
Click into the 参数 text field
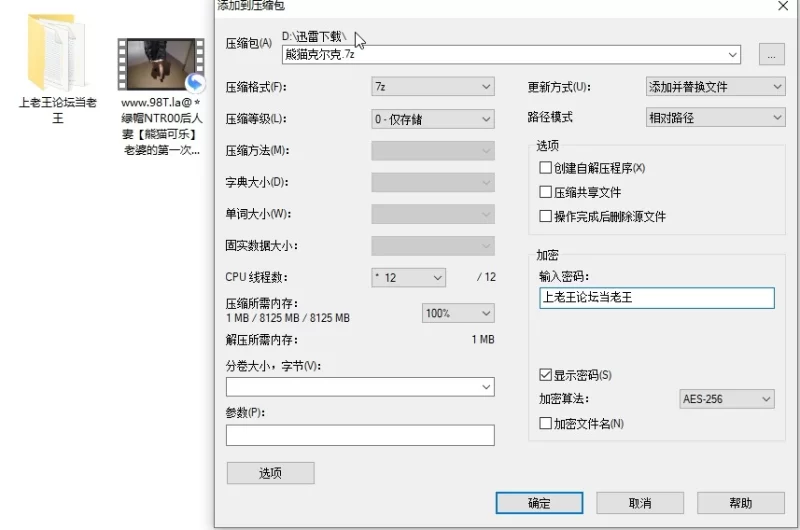(360, 435)
